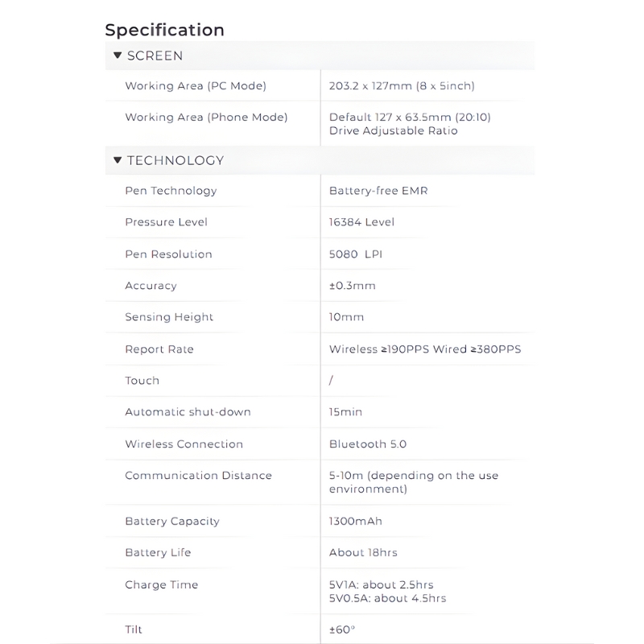Click the Specification heading
This screenshot has height=644, width=644.
click(164, 30)
